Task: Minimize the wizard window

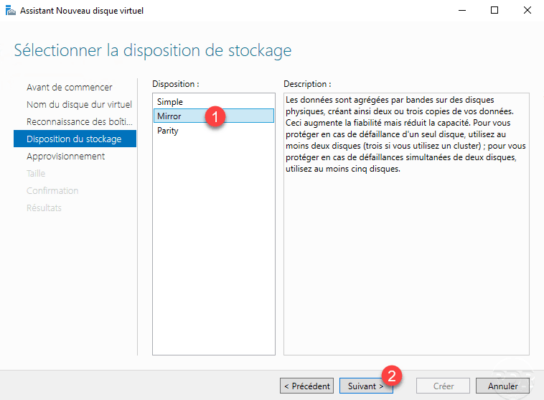Action: pos(462,10)
